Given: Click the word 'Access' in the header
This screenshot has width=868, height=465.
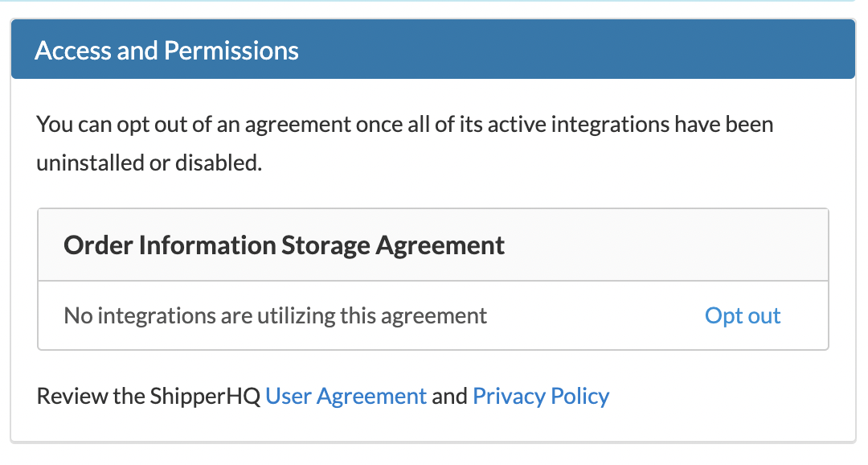Looking at the screenshot, I should [x=73, y=51].
